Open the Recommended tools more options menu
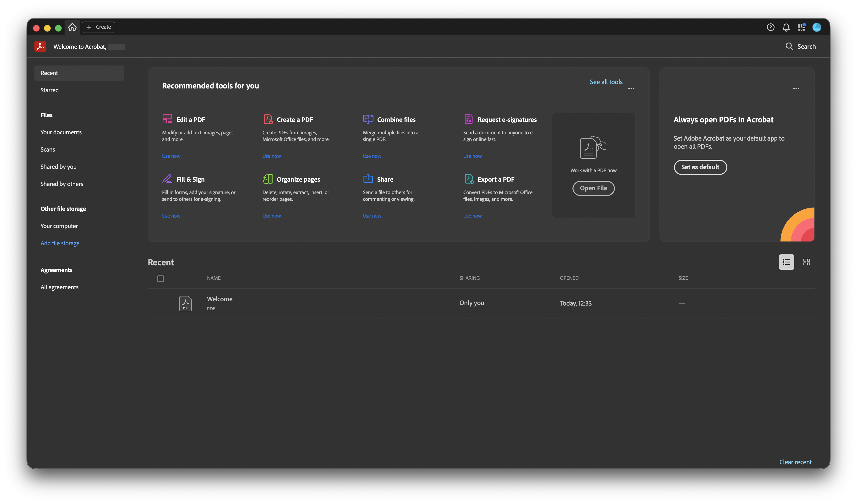Viewport: 857px width, 504px height. click(631, 88)
